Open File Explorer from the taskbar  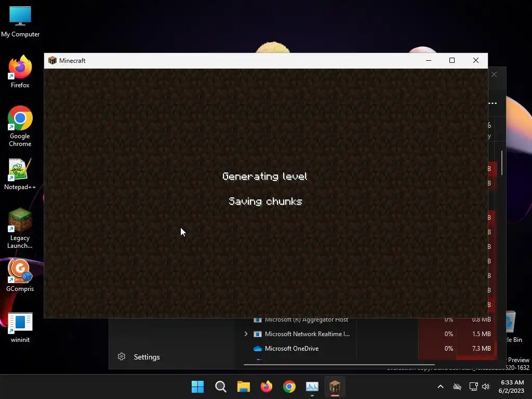(x=243, y=387)
